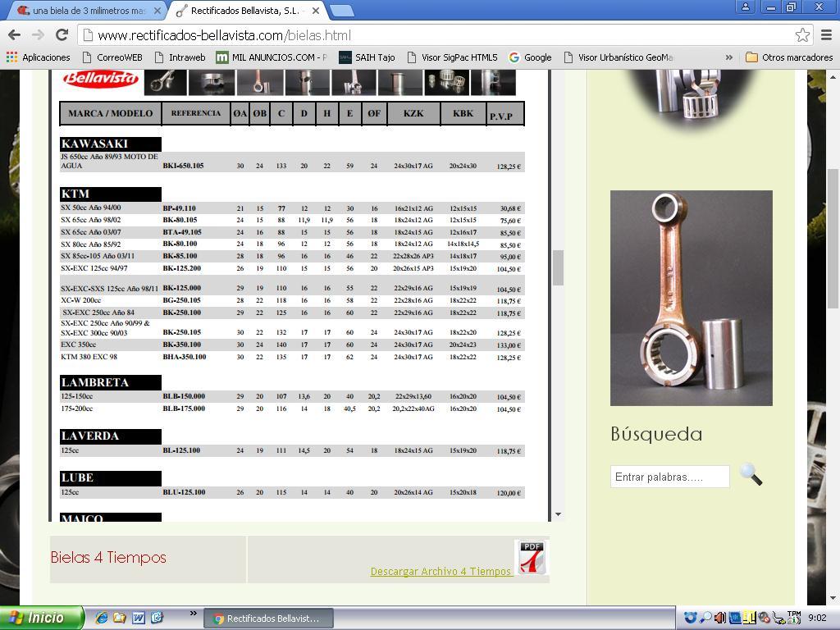Click the page scrollbar up arrow
This screenshot has width=840, height=630.
[x=833, y=76]
